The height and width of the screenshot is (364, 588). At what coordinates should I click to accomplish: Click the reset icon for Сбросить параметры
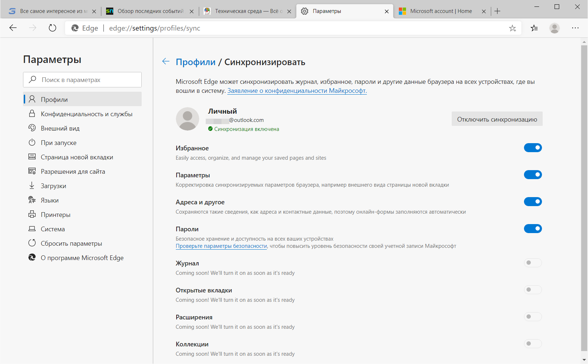(32, 243)
